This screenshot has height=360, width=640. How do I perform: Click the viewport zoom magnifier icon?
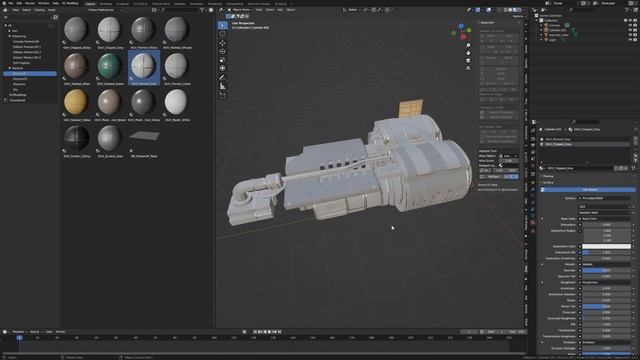point(468,45)
